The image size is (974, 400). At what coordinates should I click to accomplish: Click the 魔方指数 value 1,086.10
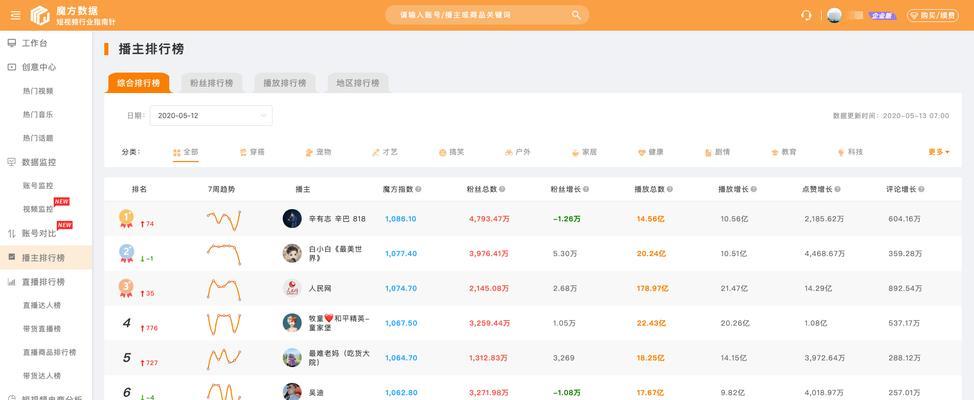click(401, 219)
